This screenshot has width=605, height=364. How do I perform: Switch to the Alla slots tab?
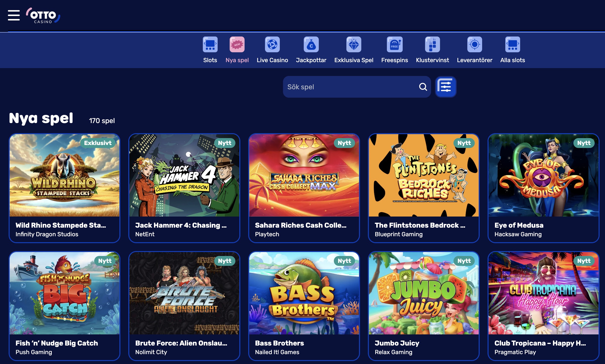click(x=512, y=60)
